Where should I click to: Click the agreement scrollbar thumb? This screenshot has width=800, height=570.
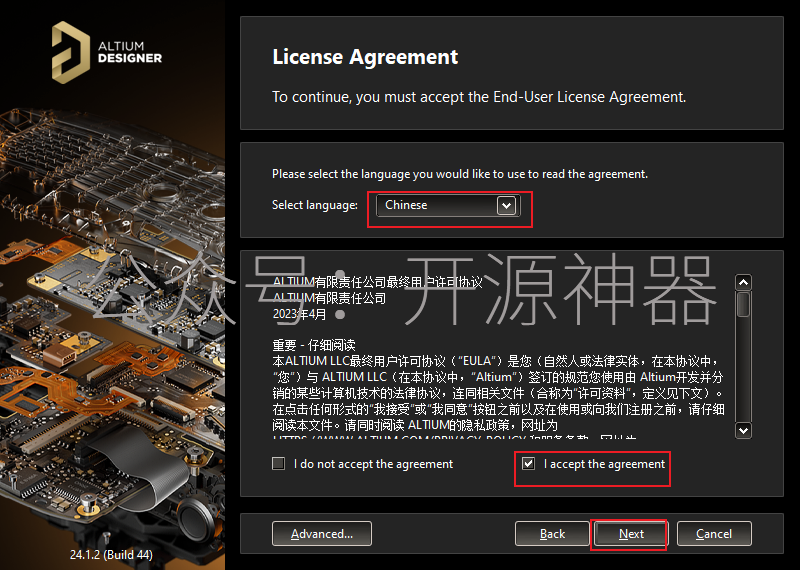pyautogui.click(x=743, y=304)
